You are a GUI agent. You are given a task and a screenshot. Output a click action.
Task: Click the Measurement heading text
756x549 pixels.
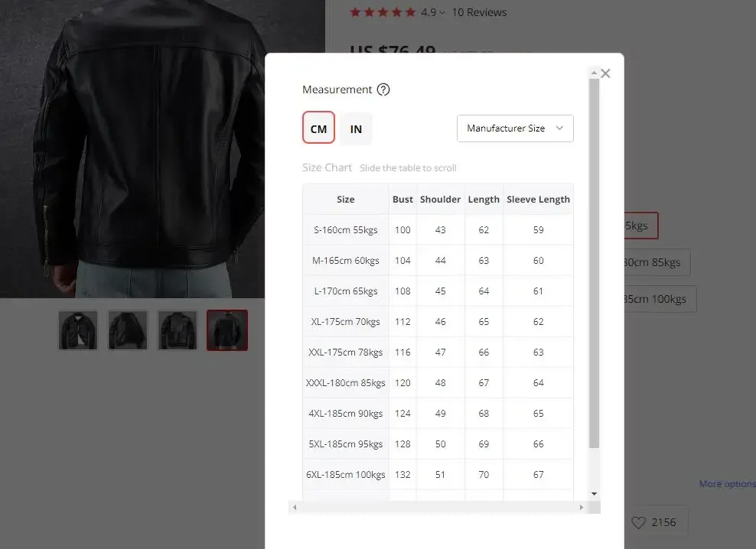[337, 89]
